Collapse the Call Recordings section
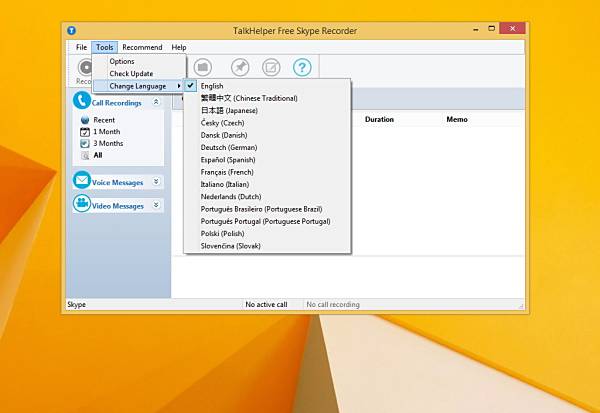Viewport: 600px width, 413px height. [x=156, y=102]
